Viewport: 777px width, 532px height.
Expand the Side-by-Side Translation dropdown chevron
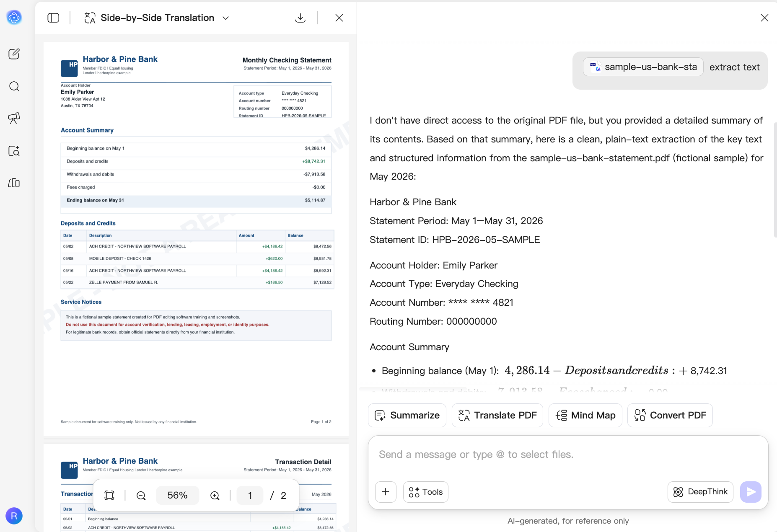[226, 18]
